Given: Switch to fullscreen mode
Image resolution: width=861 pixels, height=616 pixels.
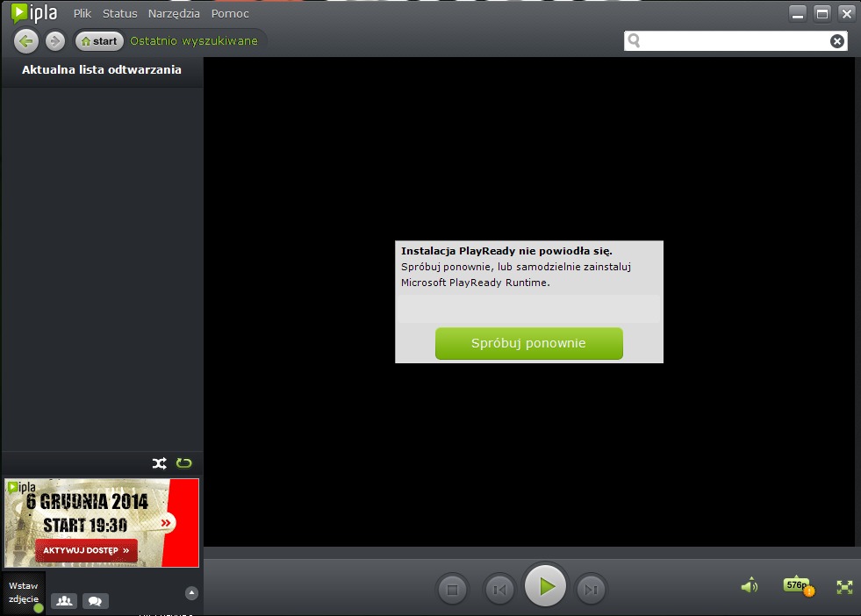Looking at the screenshot, I should [844, 587].
